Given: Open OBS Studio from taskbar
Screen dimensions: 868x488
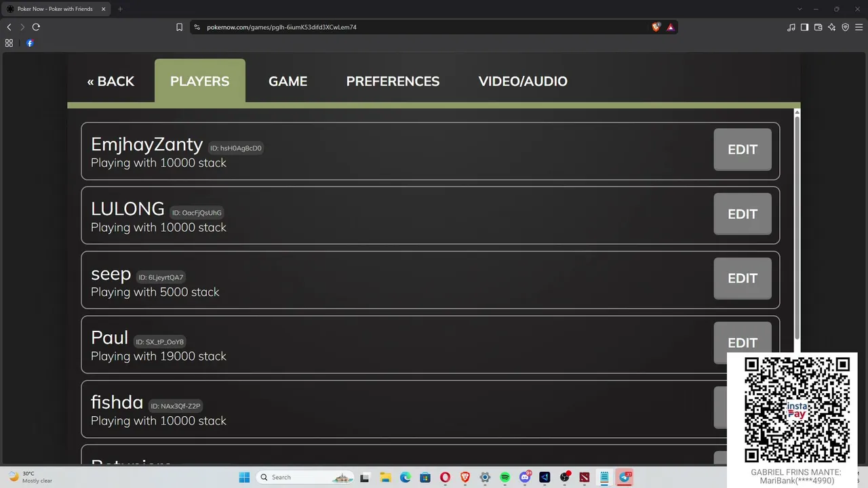Looking at the screenshot, I should coord(564,477).
